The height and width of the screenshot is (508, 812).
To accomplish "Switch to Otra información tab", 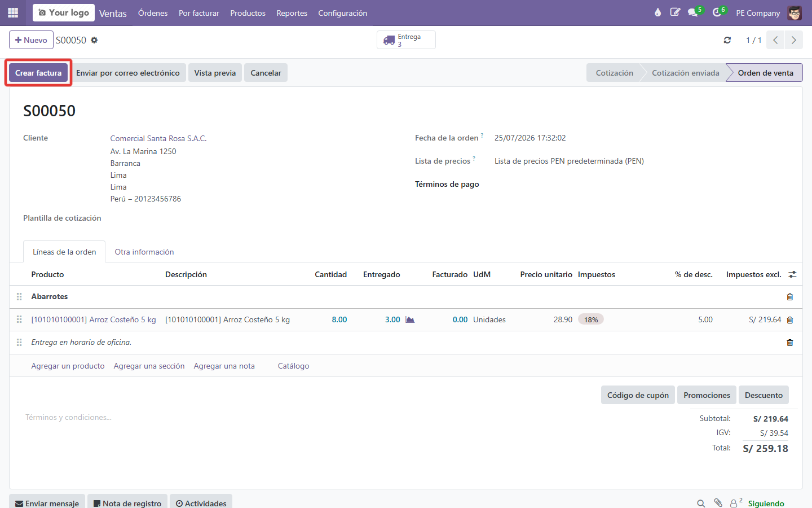I will click(144, 252).
